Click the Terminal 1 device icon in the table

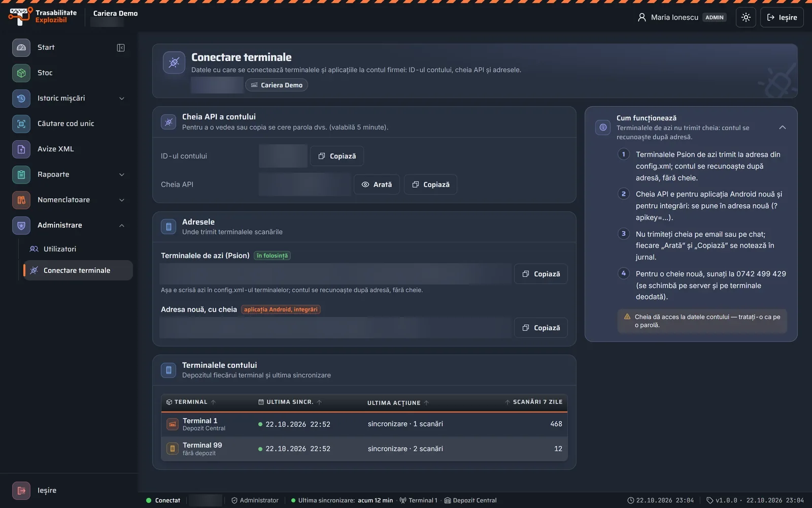(173, 424)
